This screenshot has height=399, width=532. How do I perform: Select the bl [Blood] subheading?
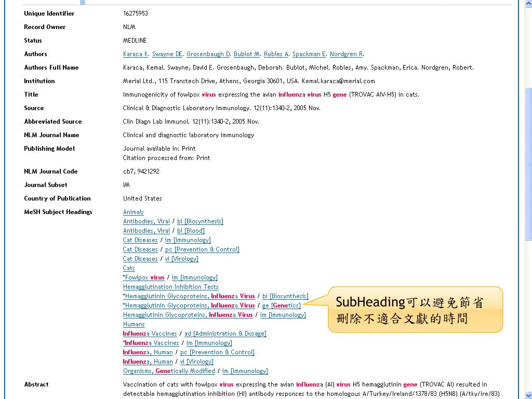point(191,231)
